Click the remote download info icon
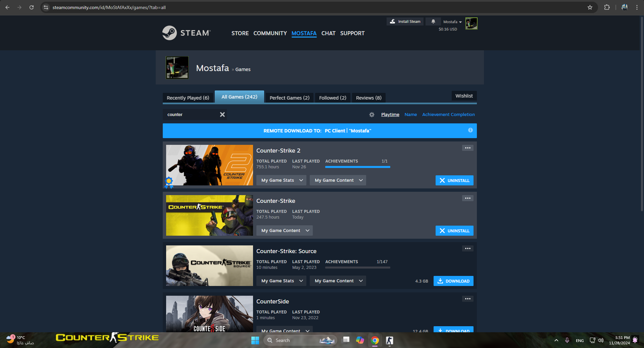This screenshot has width=644, height=348. point(470,130)
